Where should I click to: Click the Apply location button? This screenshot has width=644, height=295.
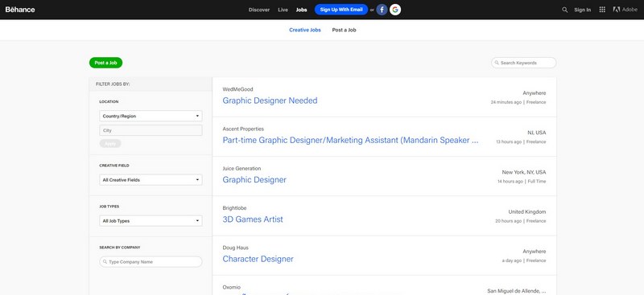pyautogui.click(x=110, y=144)
